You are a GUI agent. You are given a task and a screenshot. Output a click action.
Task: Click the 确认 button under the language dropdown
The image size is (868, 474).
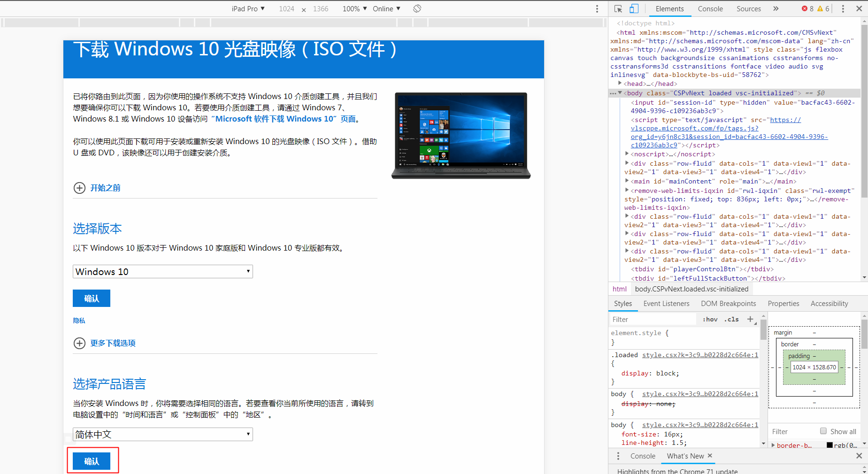click(92, 461)
